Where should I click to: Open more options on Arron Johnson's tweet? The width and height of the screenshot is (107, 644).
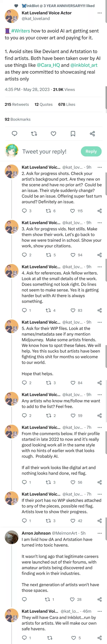tap(100, 533)
